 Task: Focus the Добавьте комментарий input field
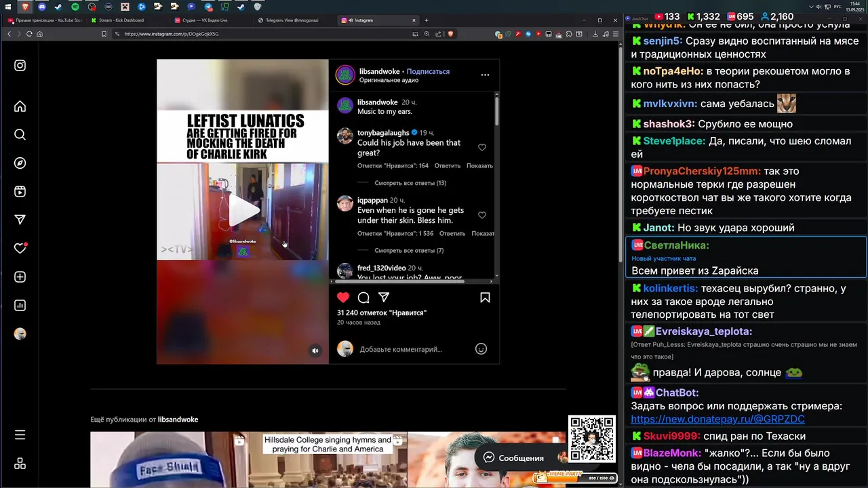414,349
